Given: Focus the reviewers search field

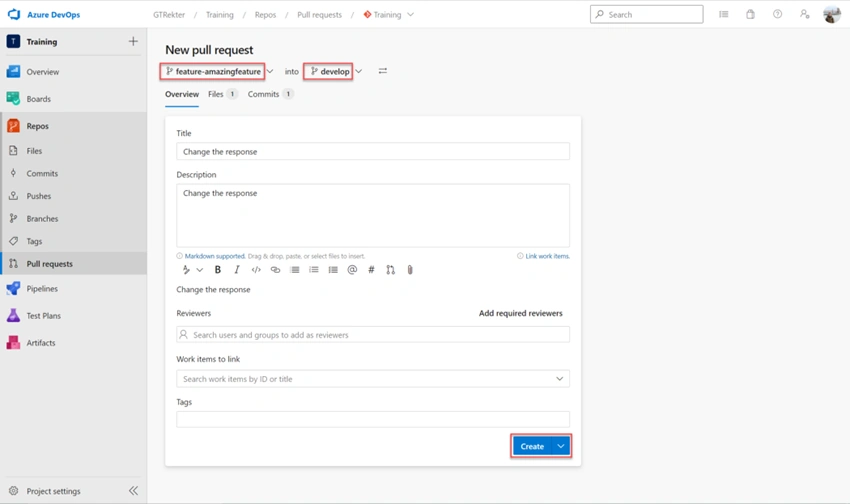Looking at the screenshot, I should point(373,334).
